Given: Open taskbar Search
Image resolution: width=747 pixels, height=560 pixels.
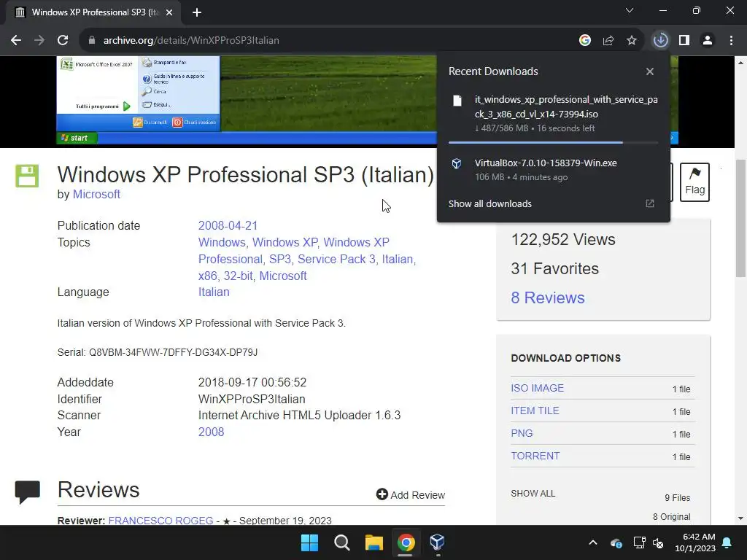Looking at the screenshot, I should pyautogui.click(x=342, y=542).
